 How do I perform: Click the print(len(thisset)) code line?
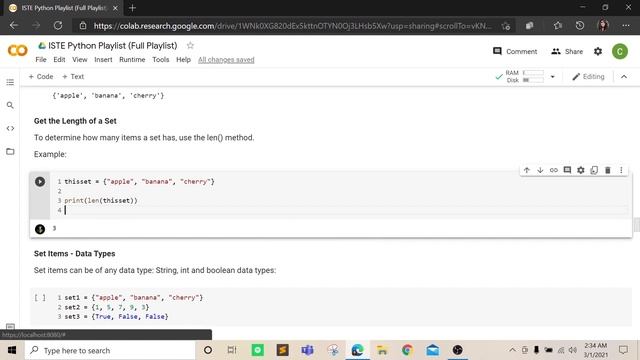101,200
